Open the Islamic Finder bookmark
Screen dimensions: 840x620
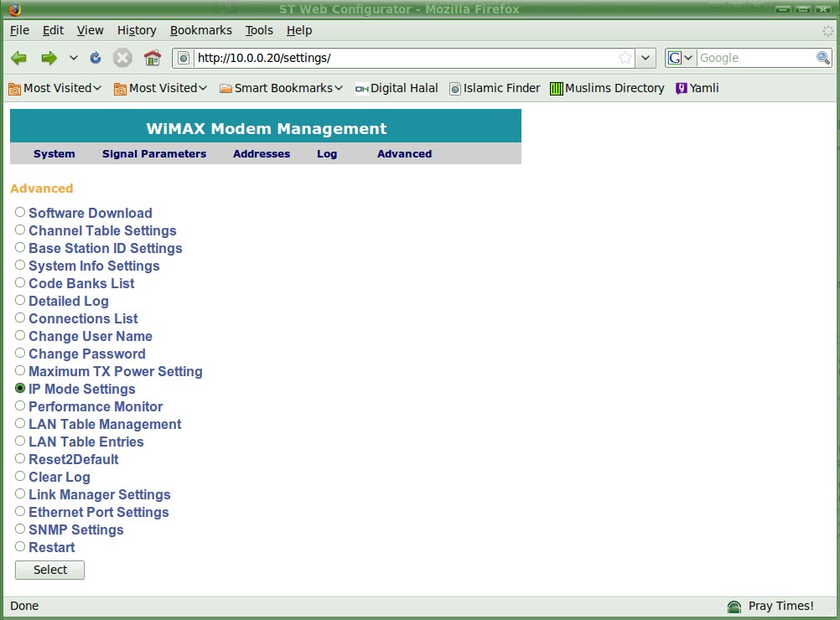(495, 88)
